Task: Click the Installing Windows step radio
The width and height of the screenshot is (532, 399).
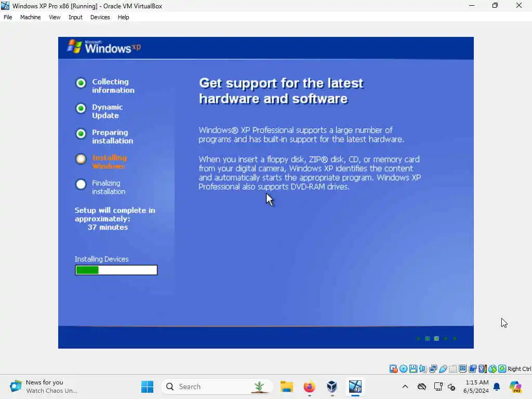Action: (81, 159)
